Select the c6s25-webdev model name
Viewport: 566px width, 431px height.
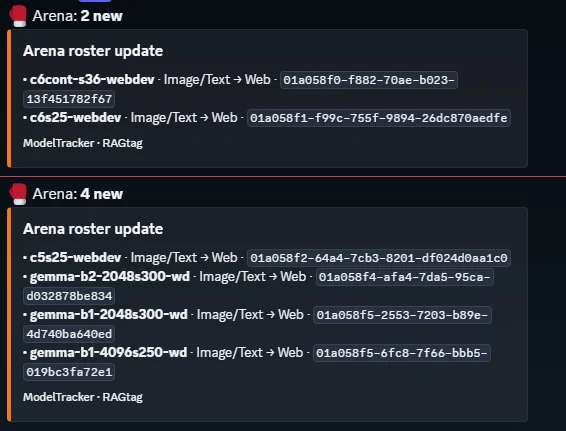[x=75, y=118]
